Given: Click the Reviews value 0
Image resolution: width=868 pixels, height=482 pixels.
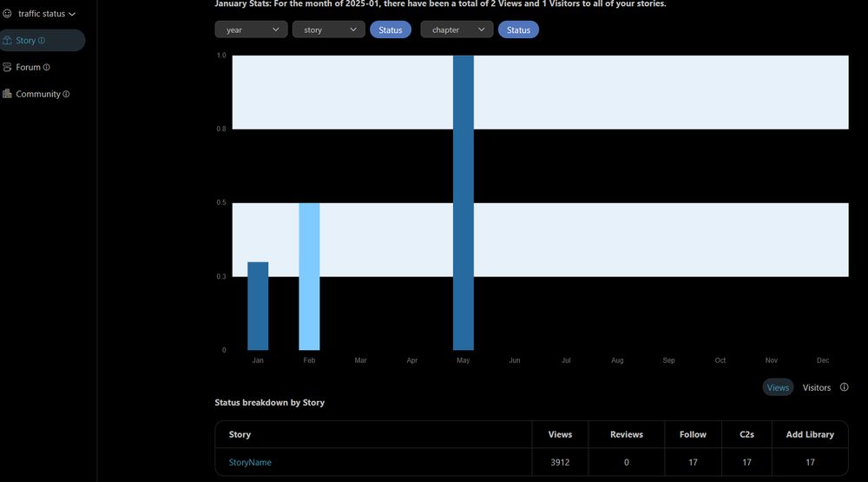Looking at the screenshot, I should (x=627, y=462).
